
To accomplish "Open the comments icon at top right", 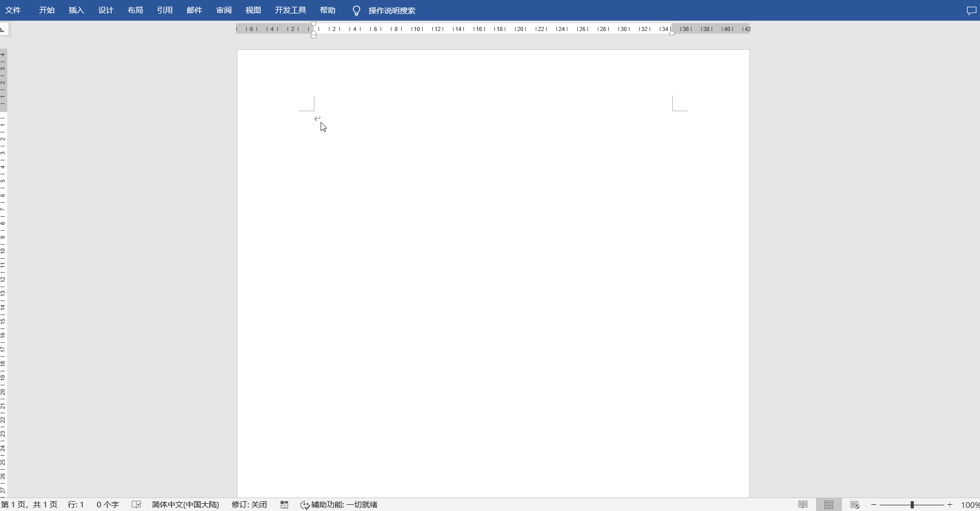I will coord(971,11).
